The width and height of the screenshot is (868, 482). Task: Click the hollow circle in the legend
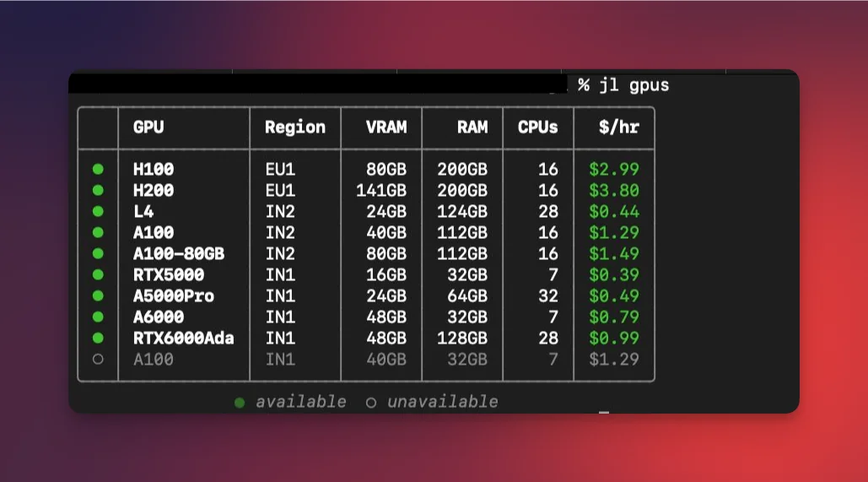point(371,403)
